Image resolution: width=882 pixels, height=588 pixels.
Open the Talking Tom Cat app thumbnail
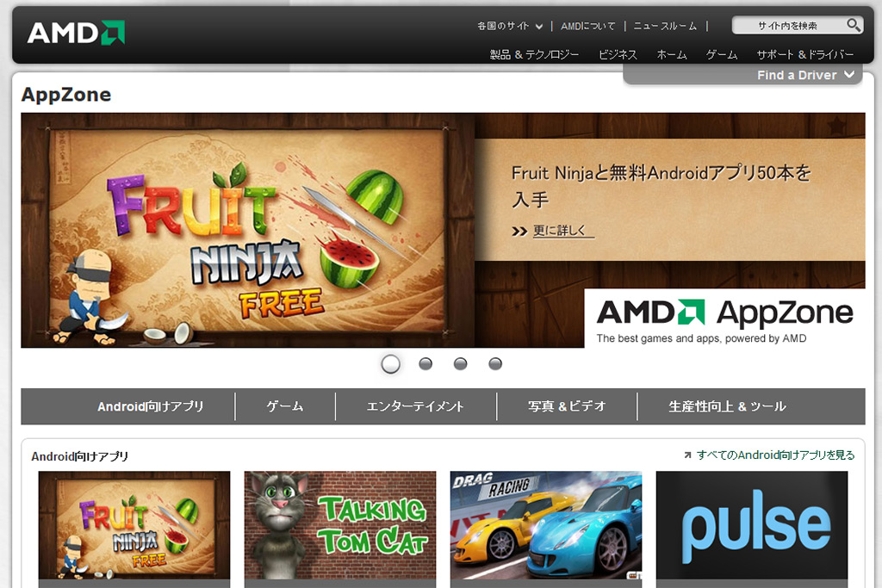(339, 525)
